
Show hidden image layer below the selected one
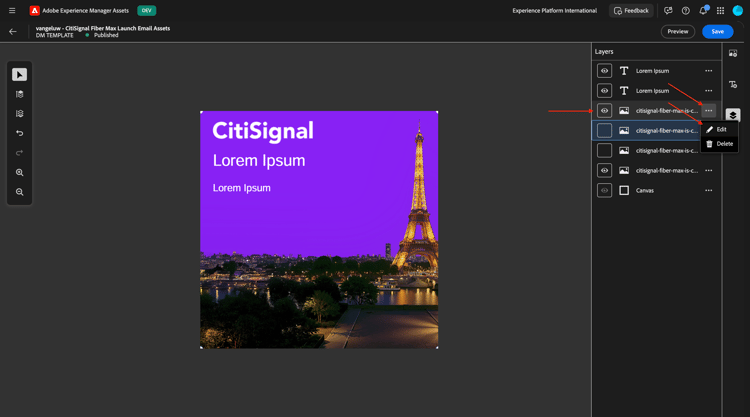point(604,151)
